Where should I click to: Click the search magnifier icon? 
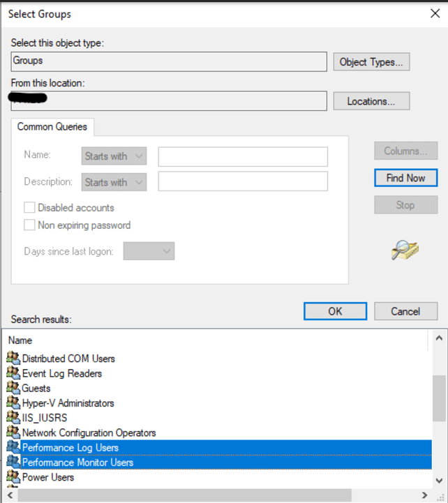point(405,250)
